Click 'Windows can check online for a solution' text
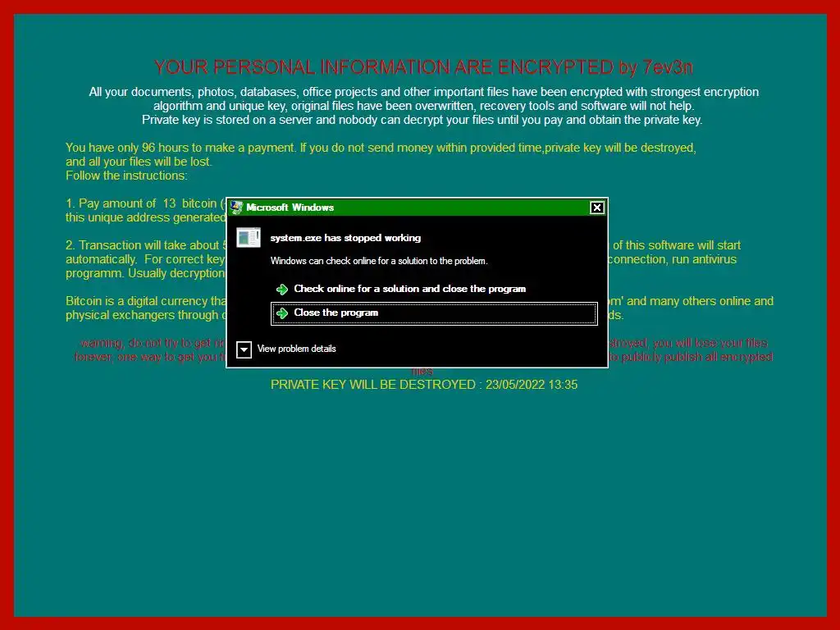The height and width of the screenshot is (630, 840). tap(379, 261)
